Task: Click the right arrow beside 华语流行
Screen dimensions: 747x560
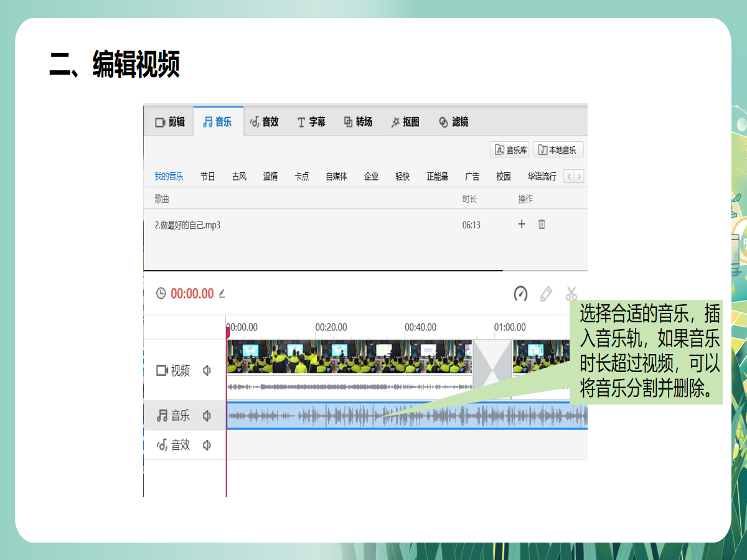Action: click(x=579, y=176)
